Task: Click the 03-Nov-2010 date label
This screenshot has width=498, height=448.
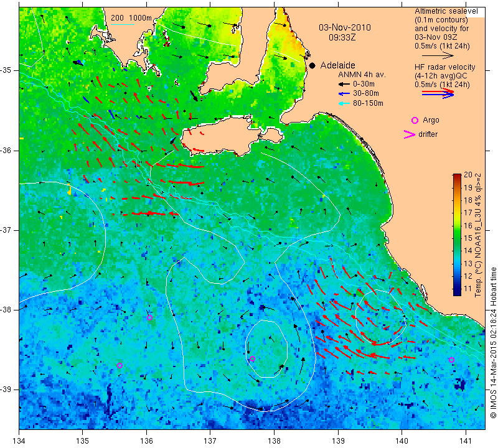Action: tap(345, 27)
